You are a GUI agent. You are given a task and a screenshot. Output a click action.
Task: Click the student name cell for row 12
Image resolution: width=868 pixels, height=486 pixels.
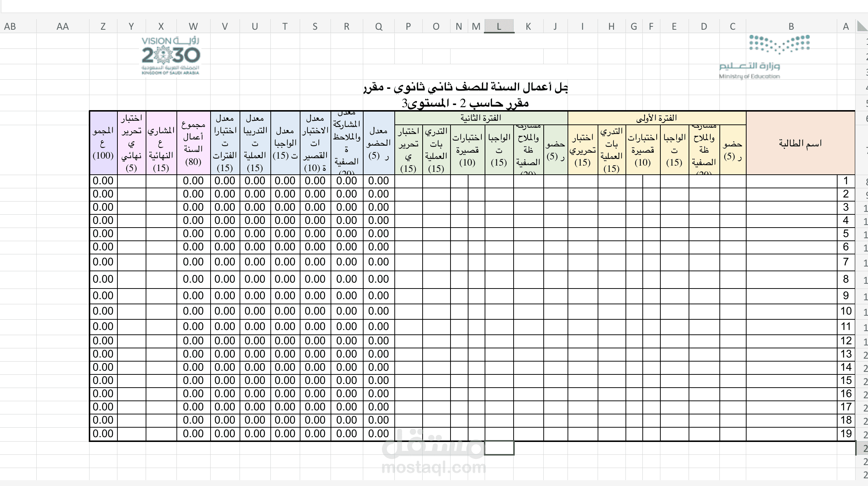[x=792, y=341]
